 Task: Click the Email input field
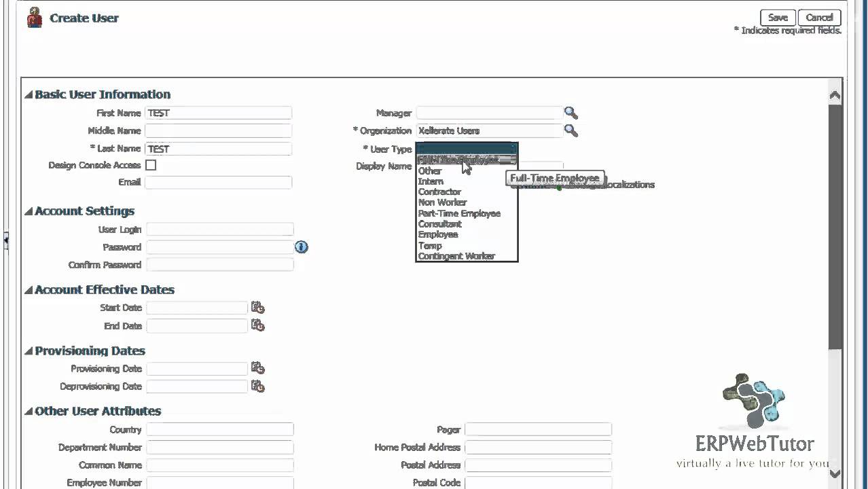[x=218, y=182]
